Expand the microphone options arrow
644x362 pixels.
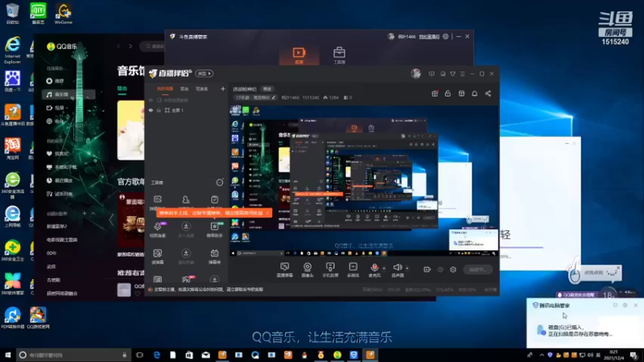(384, 269)
